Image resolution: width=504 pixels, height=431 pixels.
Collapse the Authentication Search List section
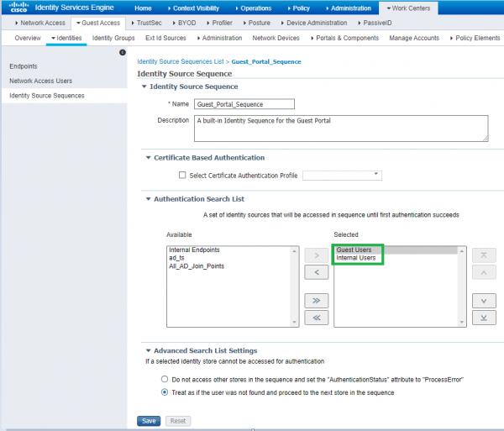point(146,199)
